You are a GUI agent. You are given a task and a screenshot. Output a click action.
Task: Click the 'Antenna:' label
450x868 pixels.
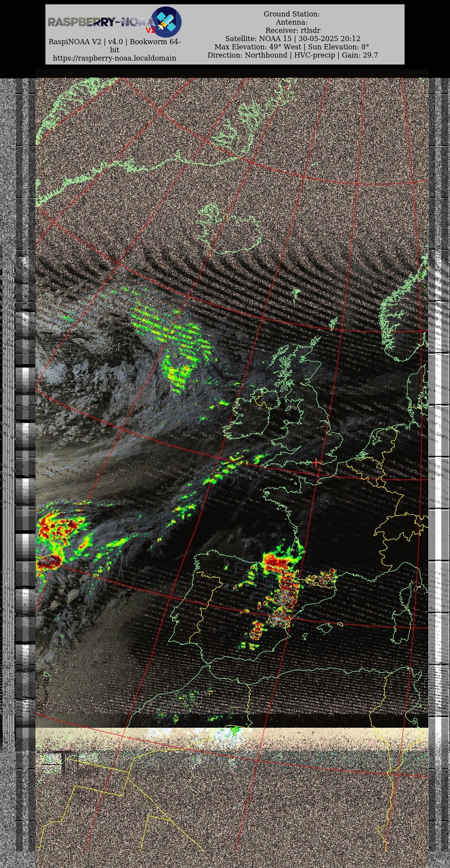[292, 22]
